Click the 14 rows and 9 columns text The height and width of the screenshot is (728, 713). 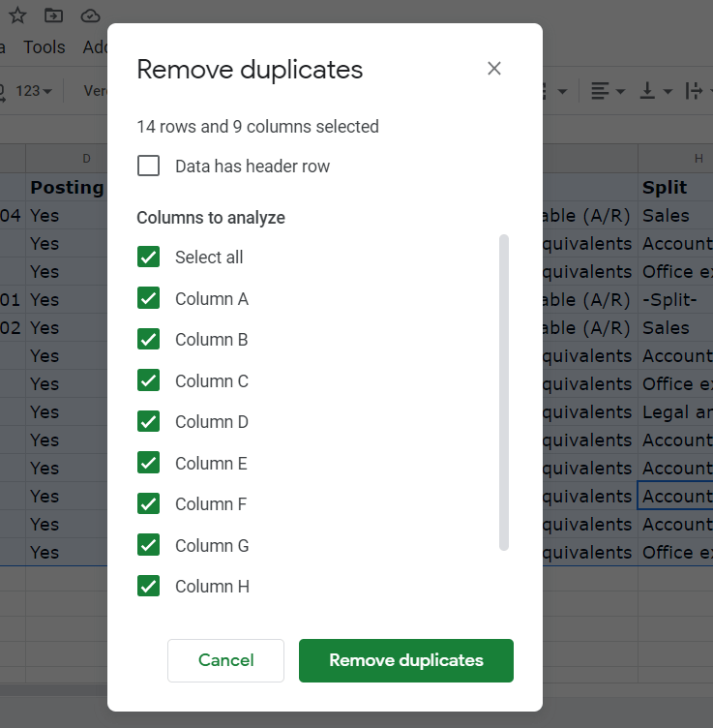(258, 126)
